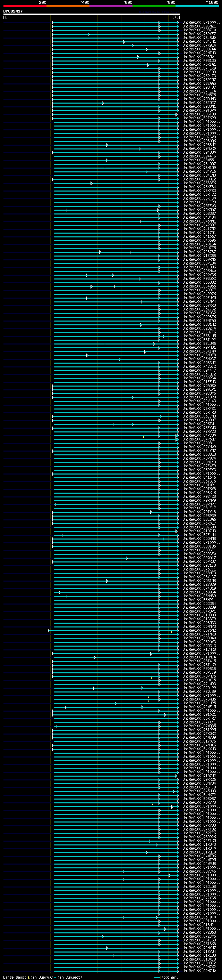Screen dimensions: 222x980
Task: Select the UniRef100_P93502 label
Action: [x=199, y=279]
